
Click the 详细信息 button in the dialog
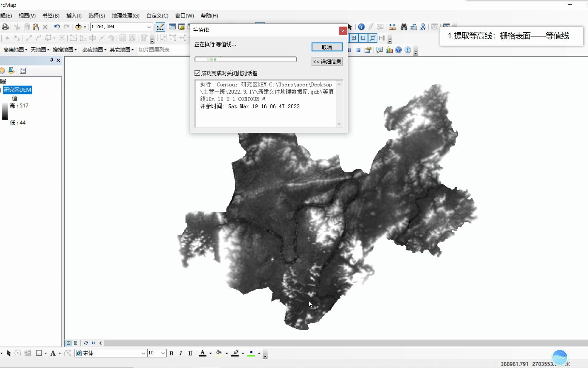(326, 61)
